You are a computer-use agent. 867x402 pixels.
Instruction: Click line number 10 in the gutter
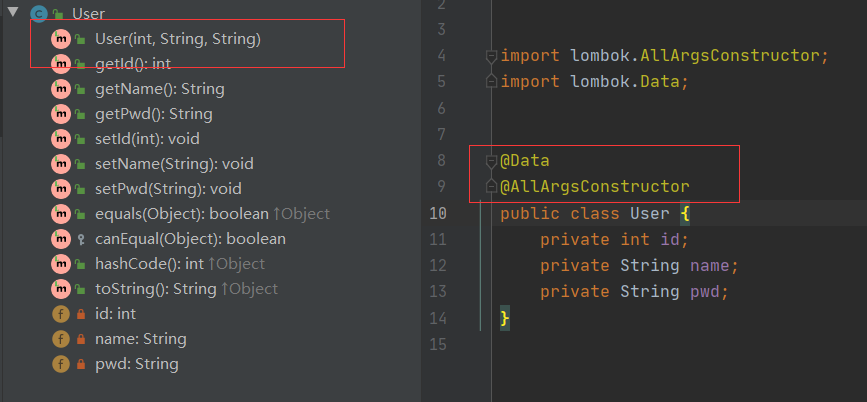[x=437, y=213]
